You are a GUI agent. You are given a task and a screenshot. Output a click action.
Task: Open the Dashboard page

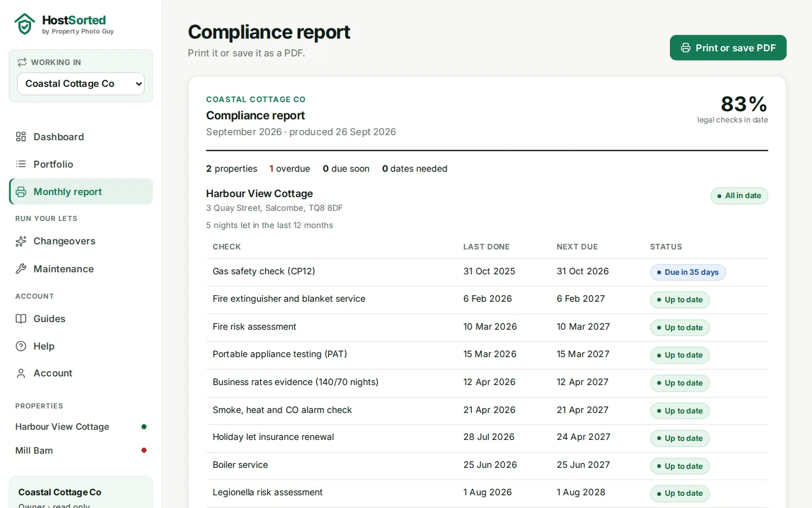[81, 137]
